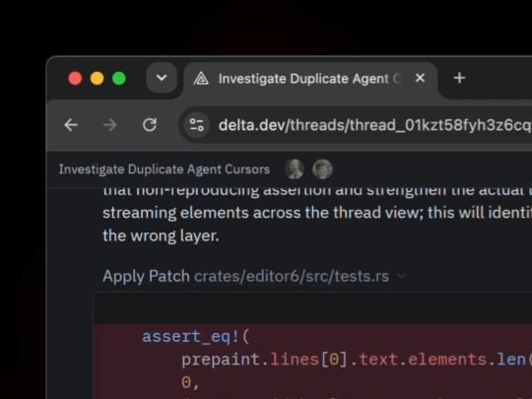The image size is (532, 399).
Task: Click the prepaint.lines[0].text.elements code line
Action: pyautogui.click(x=357, y=360)
